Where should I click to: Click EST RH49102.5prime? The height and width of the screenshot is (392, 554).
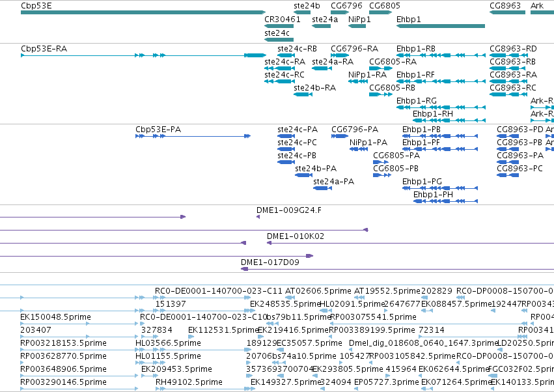[189, 382]
